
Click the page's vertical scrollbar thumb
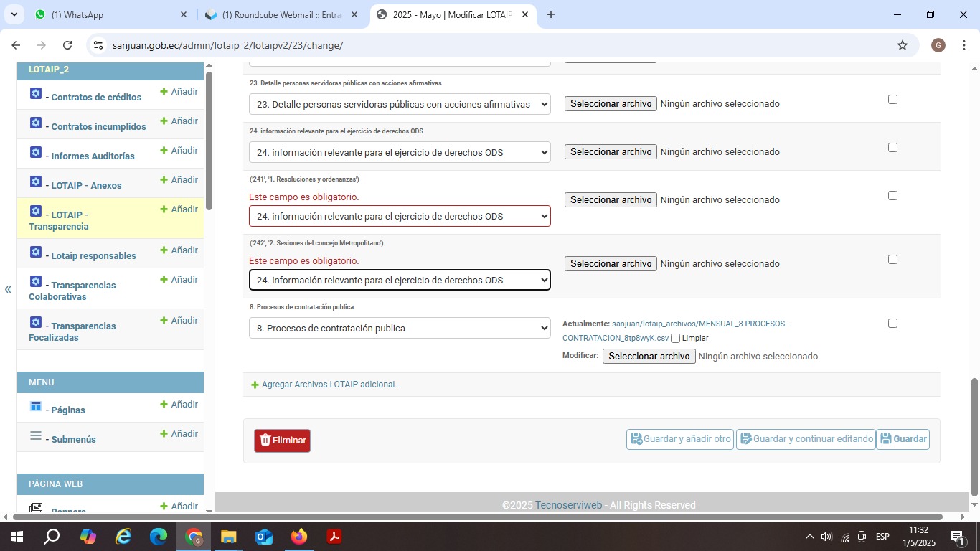coord(974,437)
